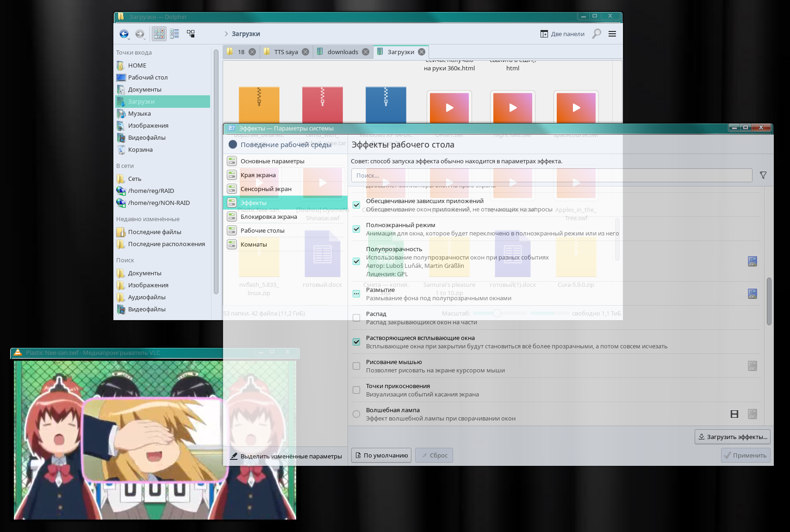Image resolution: width=790 pixels, height=532 pixels.
Task: Open Блокировка экрана settings page
Action: point(286,217)
